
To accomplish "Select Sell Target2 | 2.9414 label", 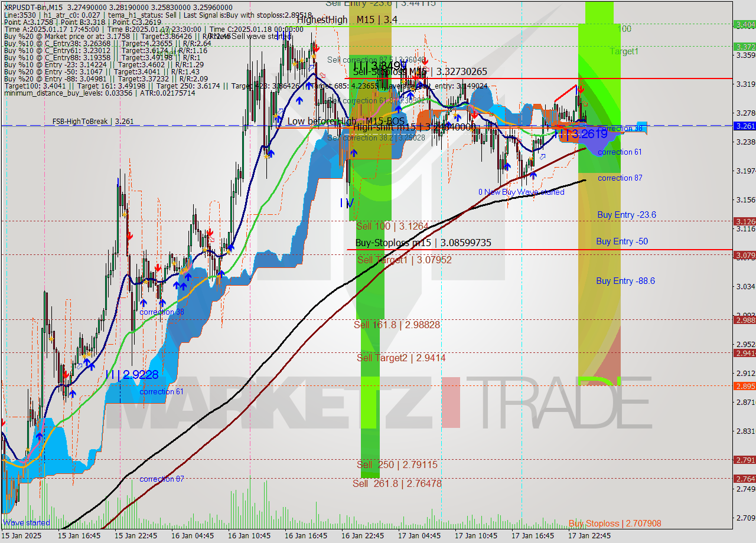I will point(401,358).
